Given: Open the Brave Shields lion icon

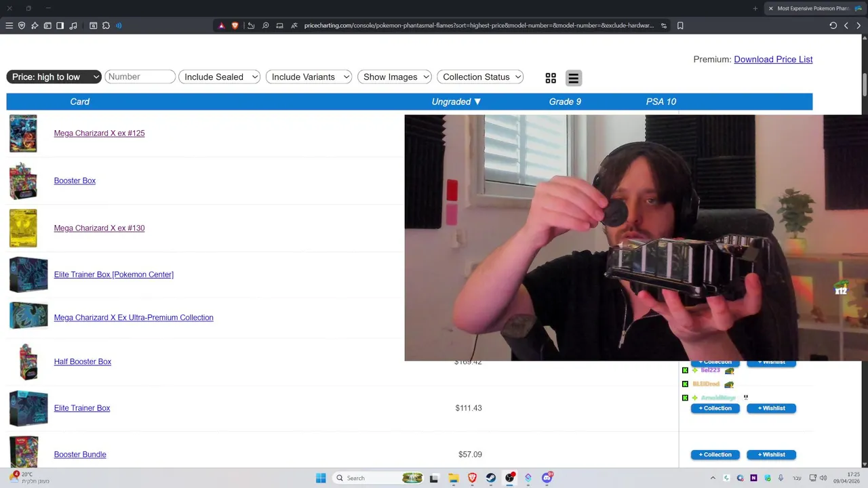Looking at the screenshot, I should (x=235, y=26).
